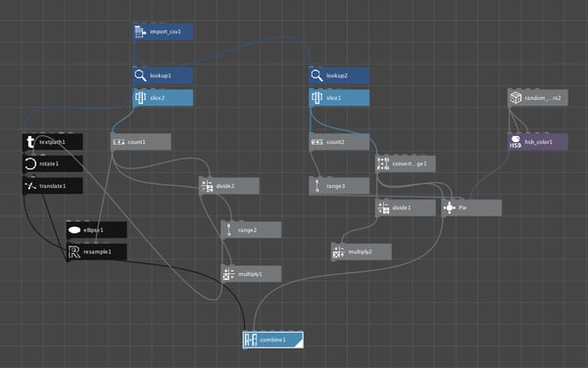Select the multiply1 node label

tap(251, 274)
